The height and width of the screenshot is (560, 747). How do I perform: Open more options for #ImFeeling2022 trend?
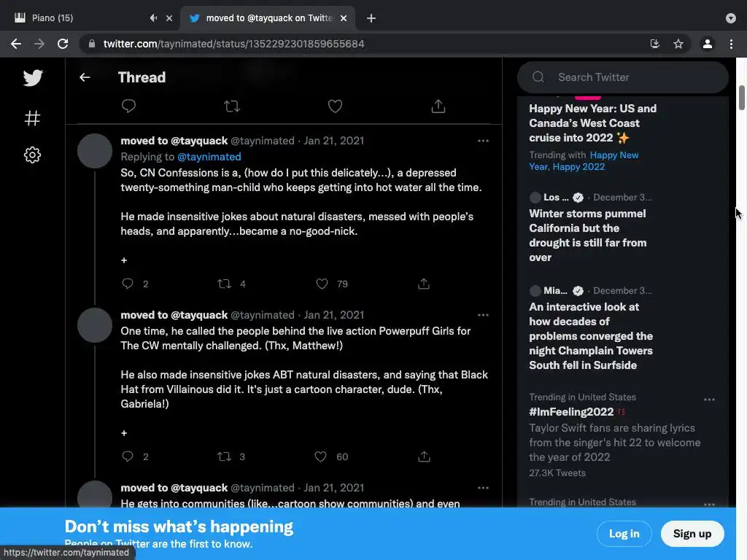709,400
